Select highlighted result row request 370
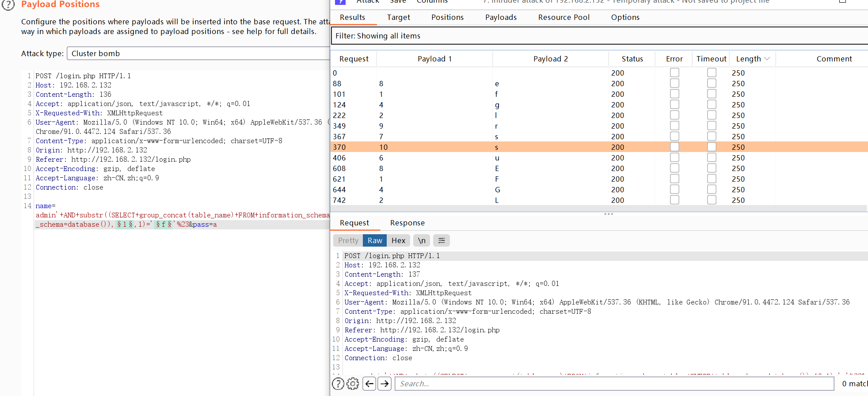This screenshot has width=868, height=396. pyautogui.click(x=599, y=147)
